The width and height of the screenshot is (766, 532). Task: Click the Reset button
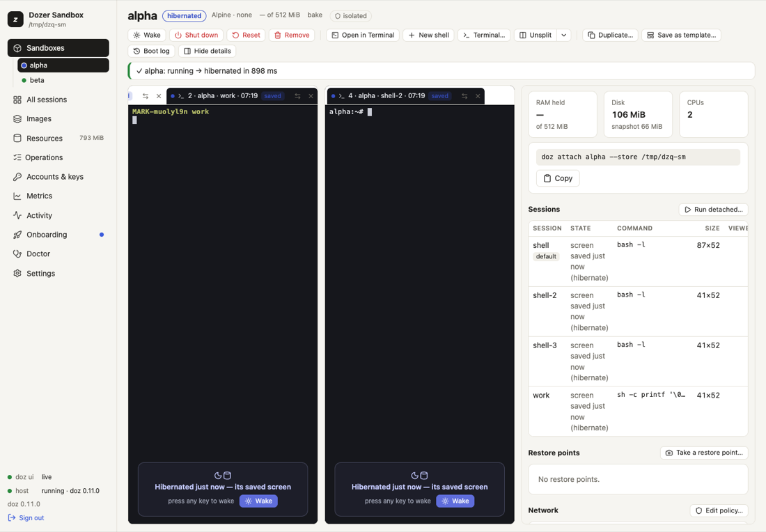246,36
